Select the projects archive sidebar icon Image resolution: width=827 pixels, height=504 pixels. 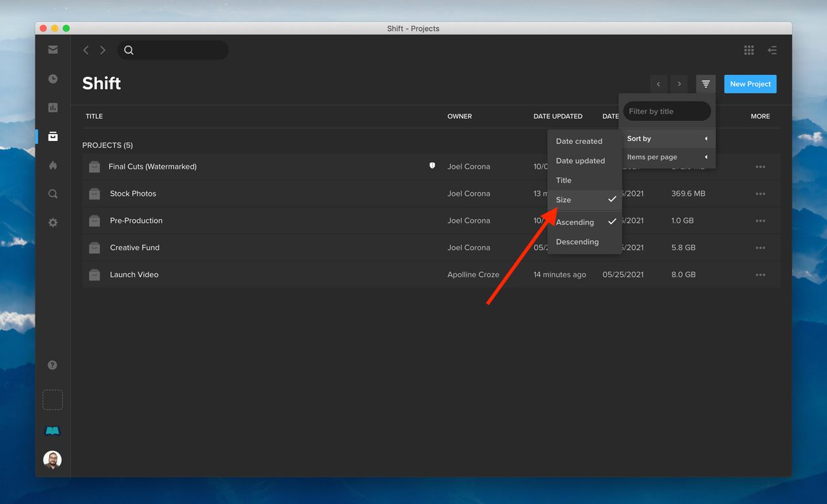click(x=53, y=136)
